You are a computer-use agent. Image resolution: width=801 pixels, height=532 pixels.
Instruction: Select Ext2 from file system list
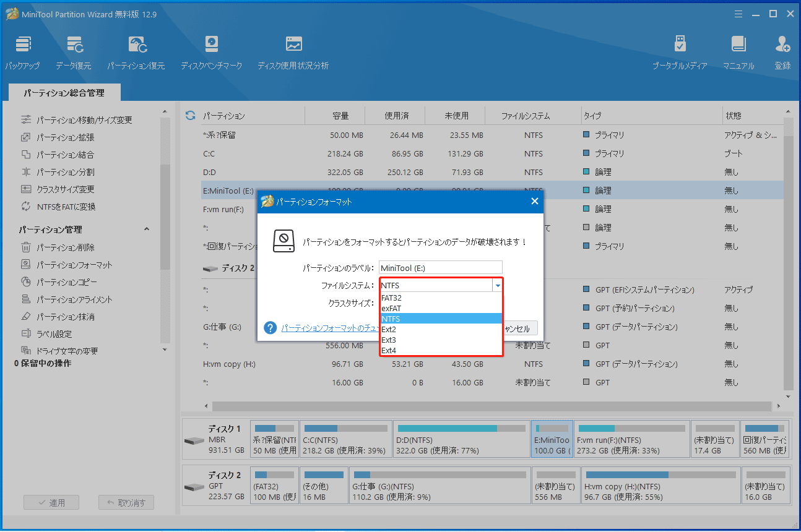[441, 329]
